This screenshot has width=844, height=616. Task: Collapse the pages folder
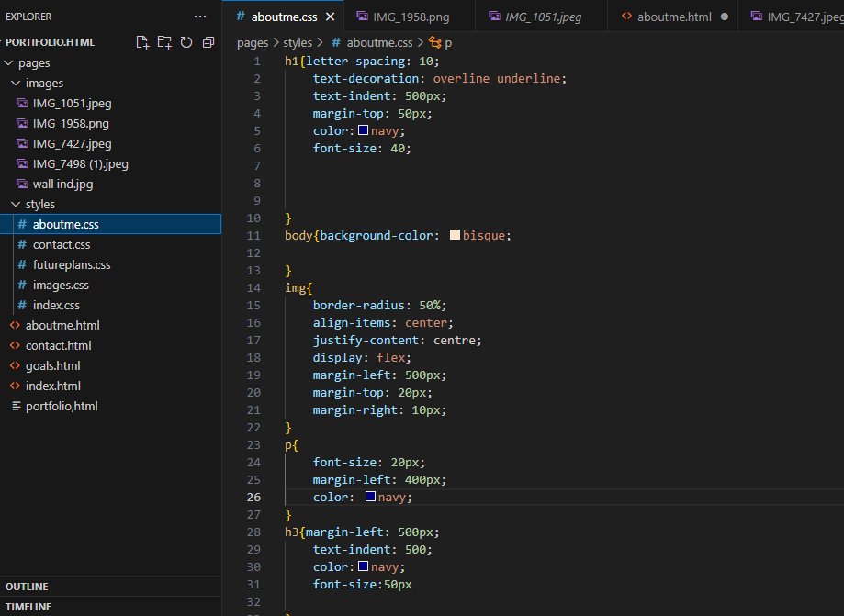click(x=8, y=63)
